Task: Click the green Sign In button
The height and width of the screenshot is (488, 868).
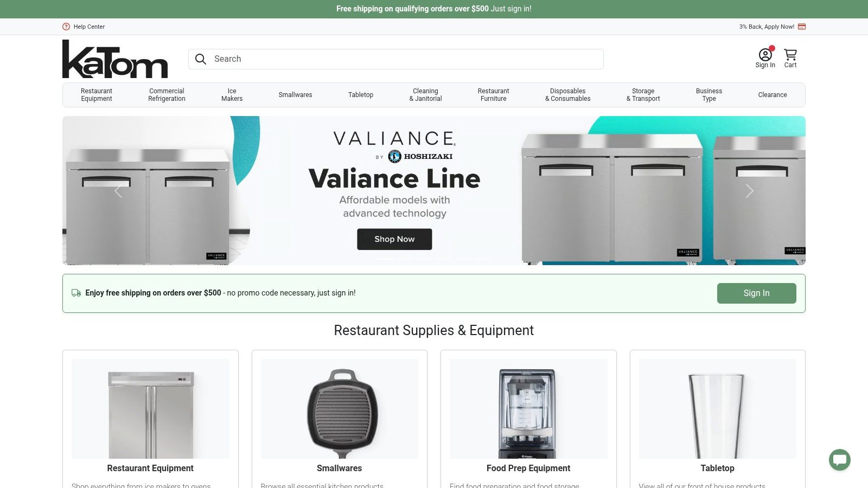Action: [x=756, y=293]
